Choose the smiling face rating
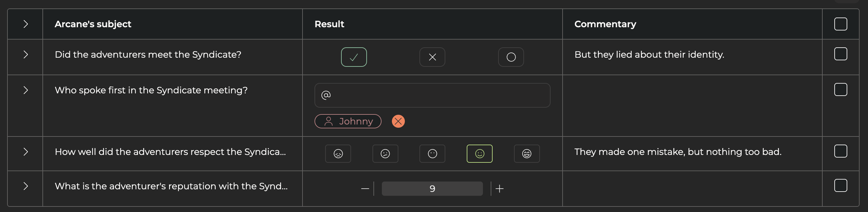This screenshot has width=868, height=212. pos(479,154)
